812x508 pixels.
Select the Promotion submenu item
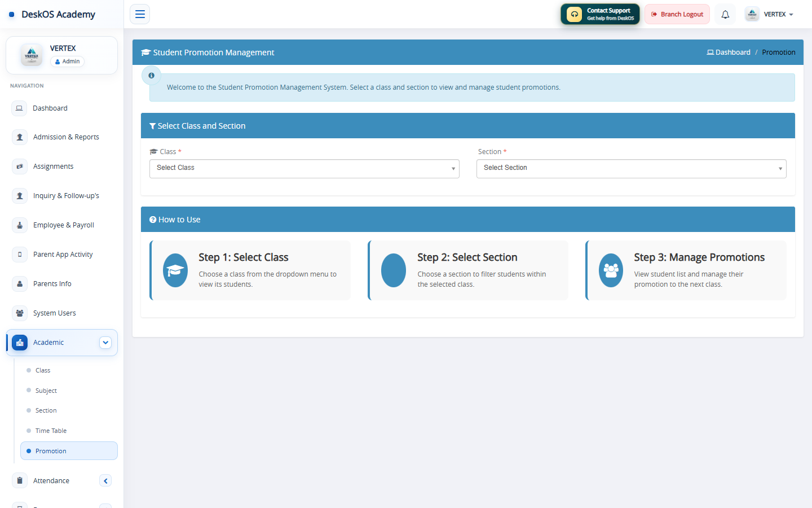point(69,451)
